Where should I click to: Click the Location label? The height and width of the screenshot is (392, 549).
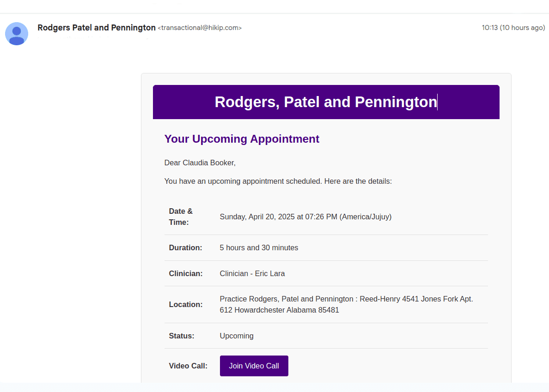[186, 305]
